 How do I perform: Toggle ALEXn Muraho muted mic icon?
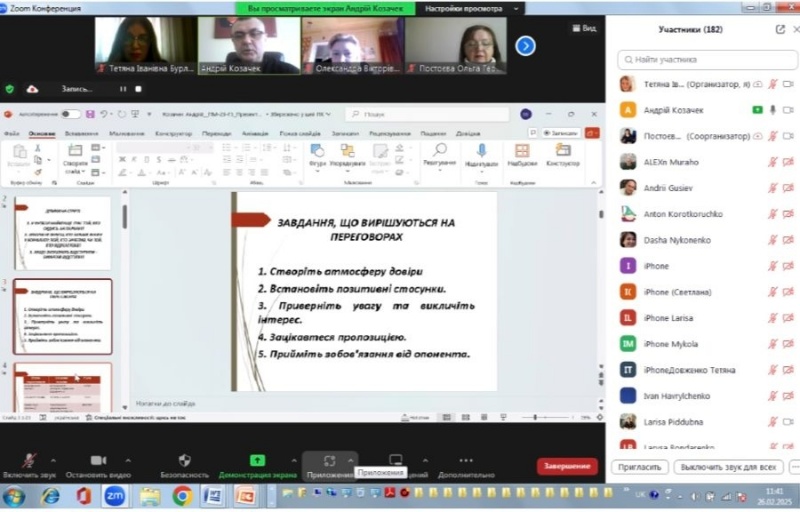(x=772, y=162)
